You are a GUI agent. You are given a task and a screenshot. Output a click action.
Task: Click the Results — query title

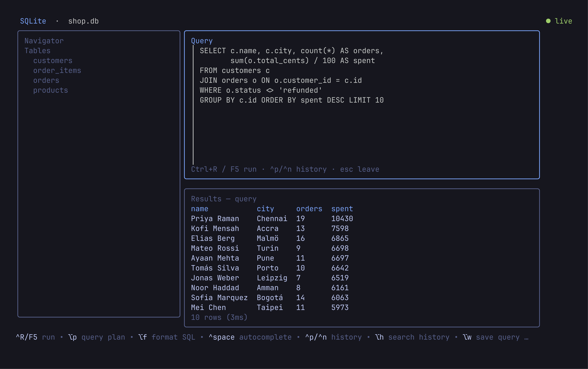tap(224, 199)
